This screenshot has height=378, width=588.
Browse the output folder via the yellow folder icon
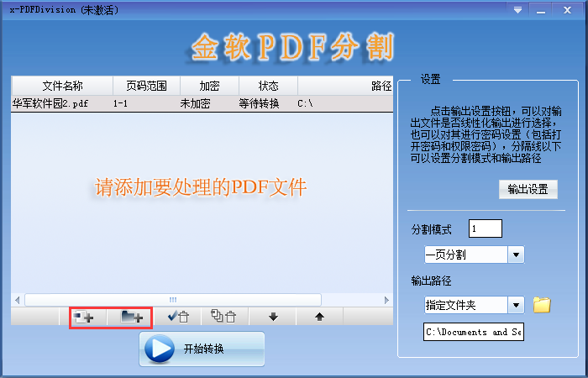tap(542, 305)
